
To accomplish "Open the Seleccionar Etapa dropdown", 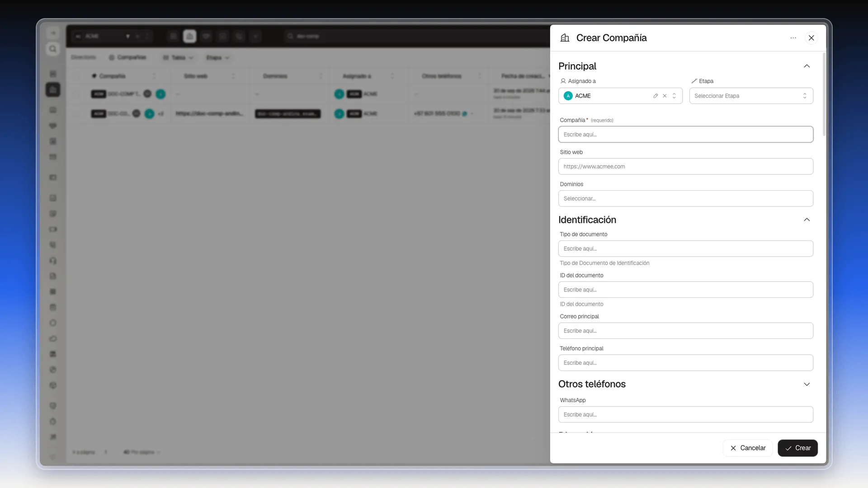I will (x=751, y=96).
